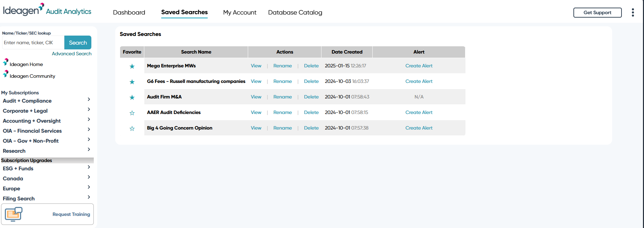Click the Ideagen Home logo icon
Image resolution: width=644 pixels, height=228 pixels.
coord(6,62)
